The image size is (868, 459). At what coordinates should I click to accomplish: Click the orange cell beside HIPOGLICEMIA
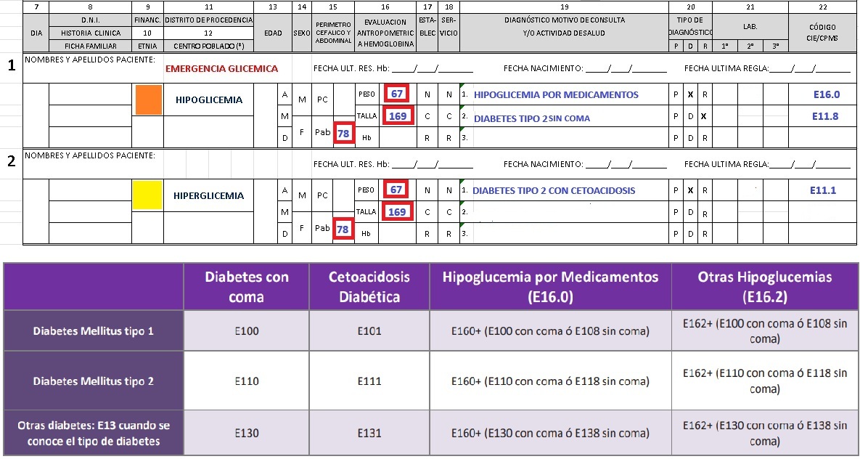click(149, 100)
